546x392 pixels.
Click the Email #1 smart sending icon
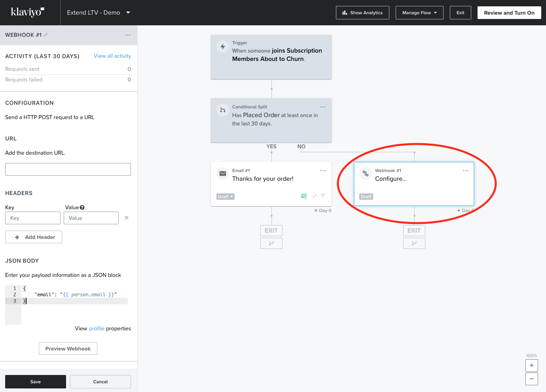coord(304,196)
